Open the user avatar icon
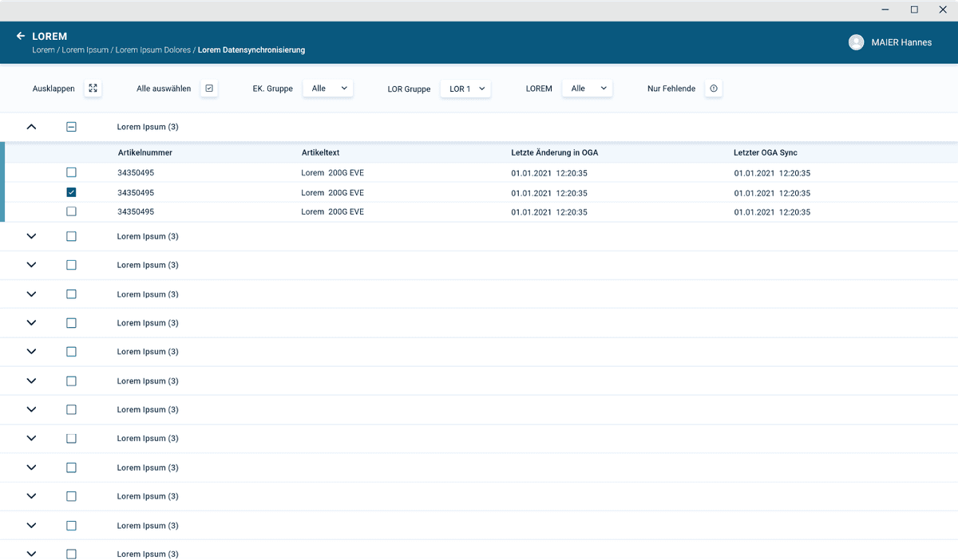 click(x=857, y=42)
